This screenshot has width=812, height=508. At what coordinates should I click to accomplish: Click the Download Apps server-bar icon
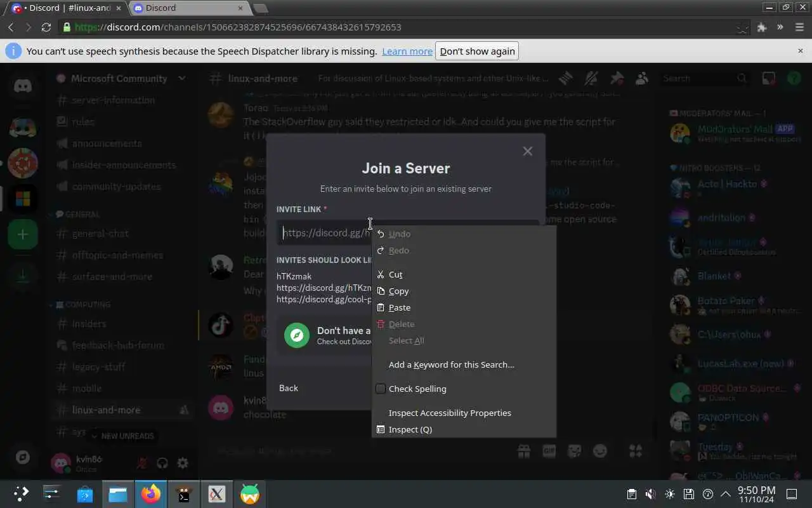[x=23, y=274]
